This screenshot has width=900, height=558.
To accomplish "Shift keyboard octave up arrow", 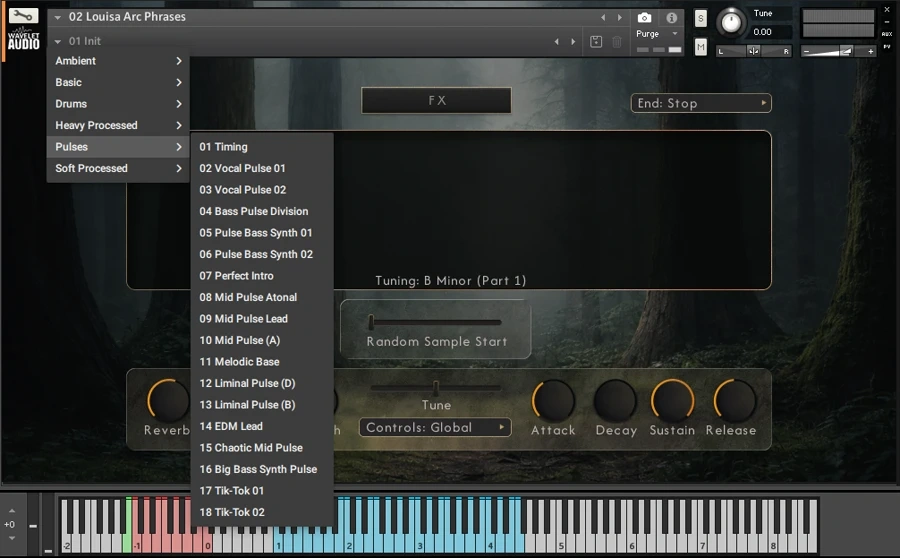I will click(x=12, y=510).
